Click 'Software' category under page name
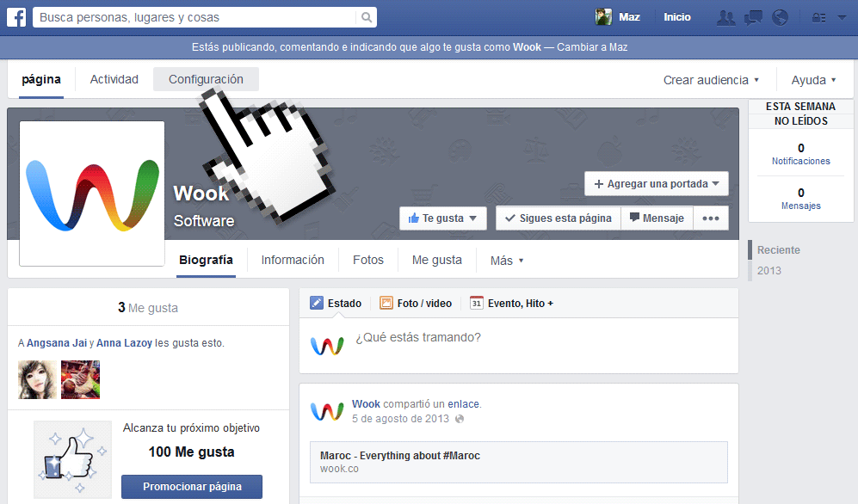858x504 pixels. [204, 221]
